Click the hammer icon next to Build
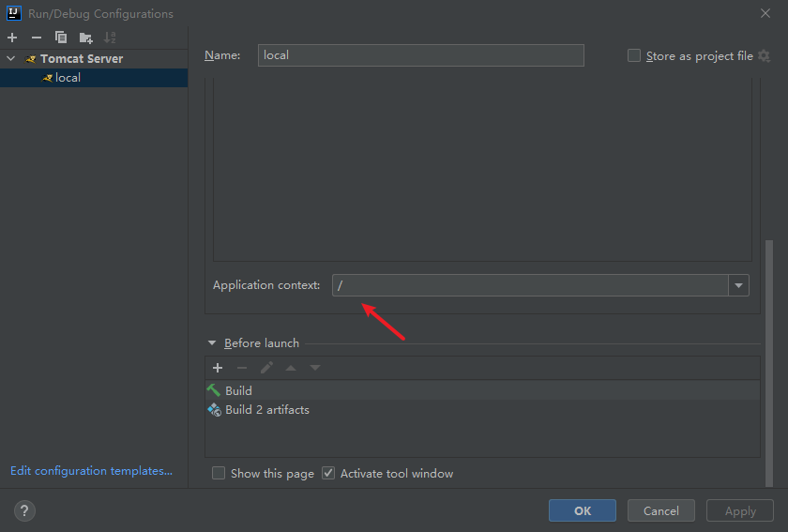The width and height of the screenshot is (788, 532). pyautogui.click(x=214, y=390)
